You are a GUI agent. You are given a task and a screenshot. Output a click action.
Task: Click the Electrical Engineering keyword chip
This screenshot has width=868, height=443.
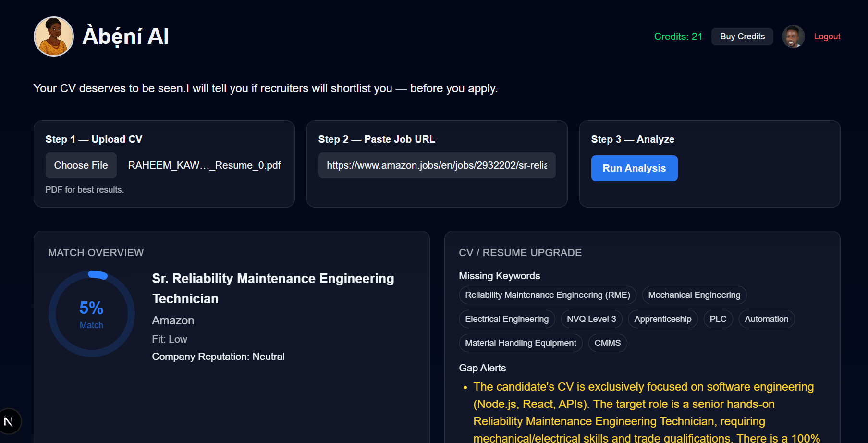coord(507,319)
